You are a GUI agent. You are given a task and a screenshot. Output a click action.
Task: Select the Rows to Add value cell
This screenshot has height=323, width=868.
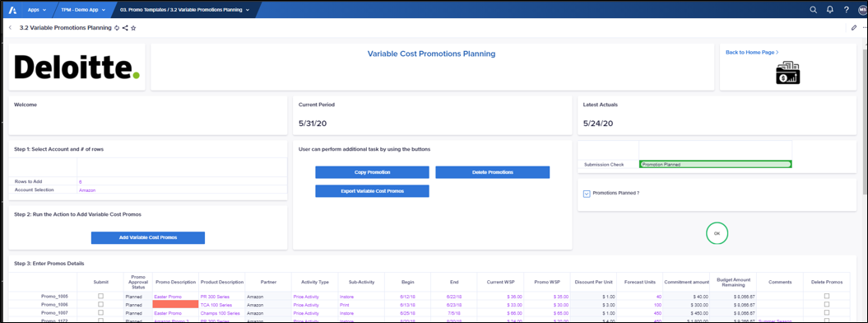(x=182, y=181)
